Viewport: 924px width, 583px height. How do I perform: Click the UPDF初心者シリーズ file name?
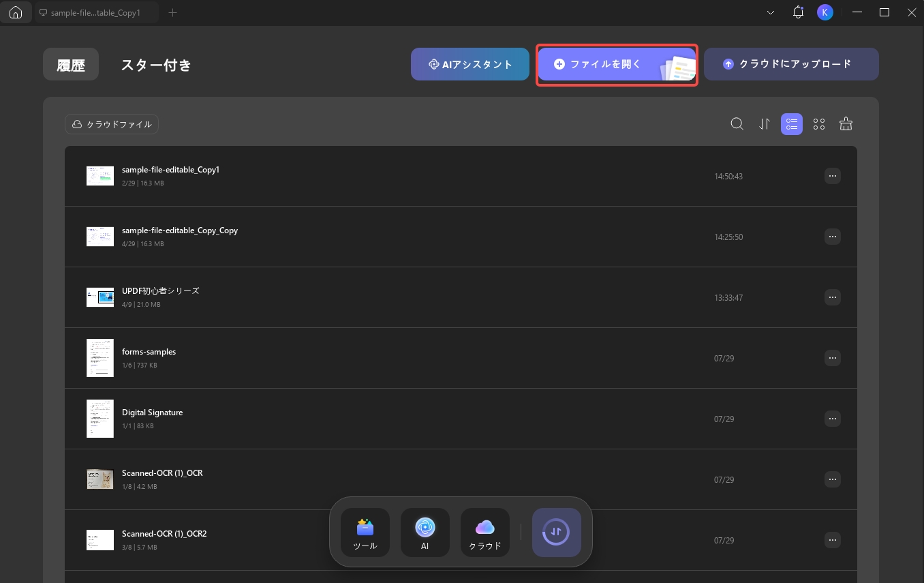[x=161, y=291]
